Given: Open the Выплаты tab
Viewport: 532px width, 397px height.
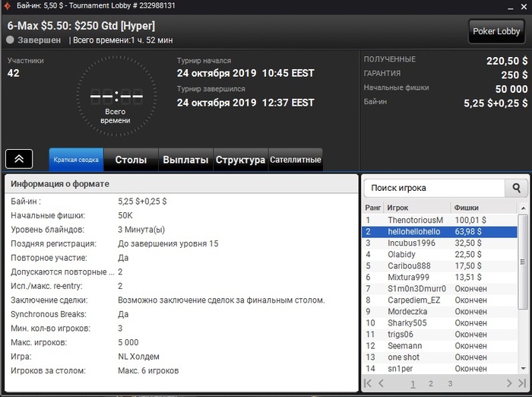Looking at the screenshot, I should (185, 159).
